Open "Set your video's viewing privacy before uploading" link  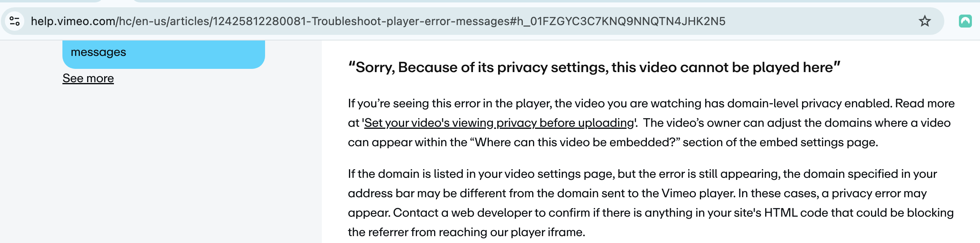[499, 123]
